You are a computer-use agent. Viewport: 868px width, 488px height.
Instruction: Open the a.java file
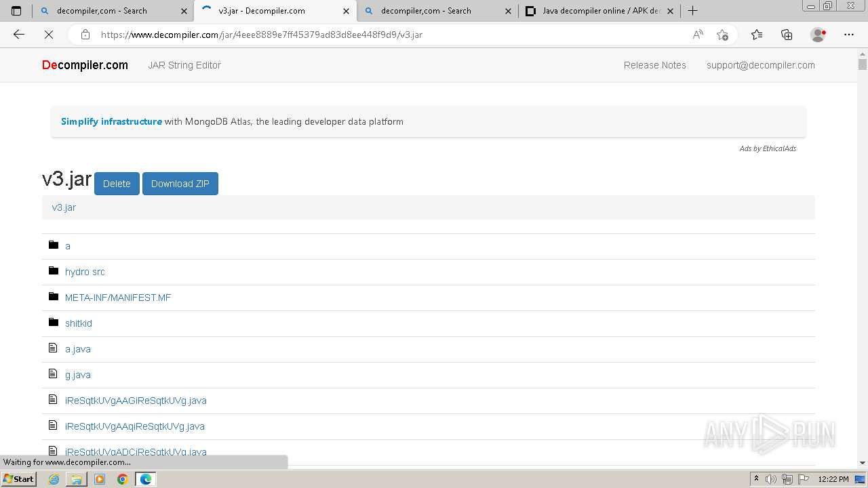point(78,349)
